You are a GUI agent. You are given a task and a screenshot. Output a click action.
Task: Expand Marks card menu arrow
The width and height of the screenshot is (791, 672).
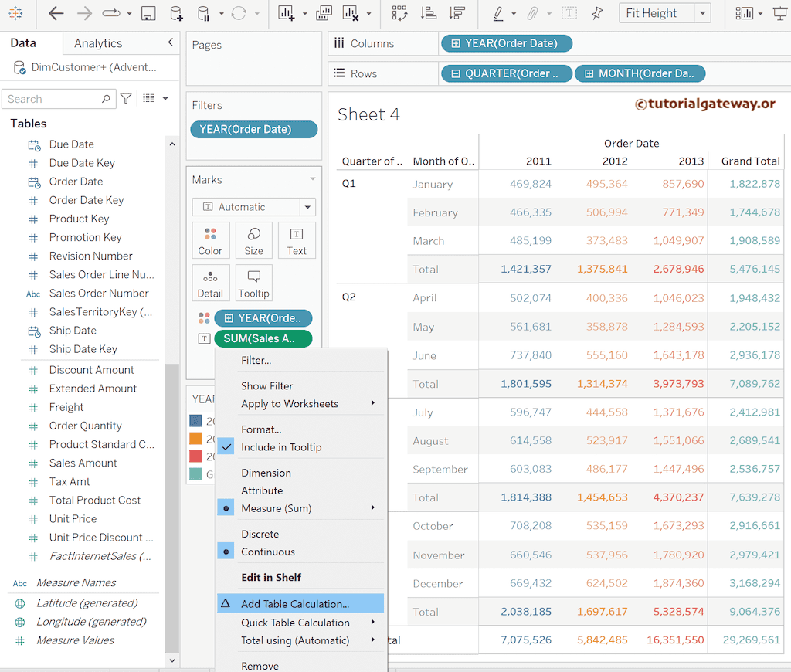313,179
